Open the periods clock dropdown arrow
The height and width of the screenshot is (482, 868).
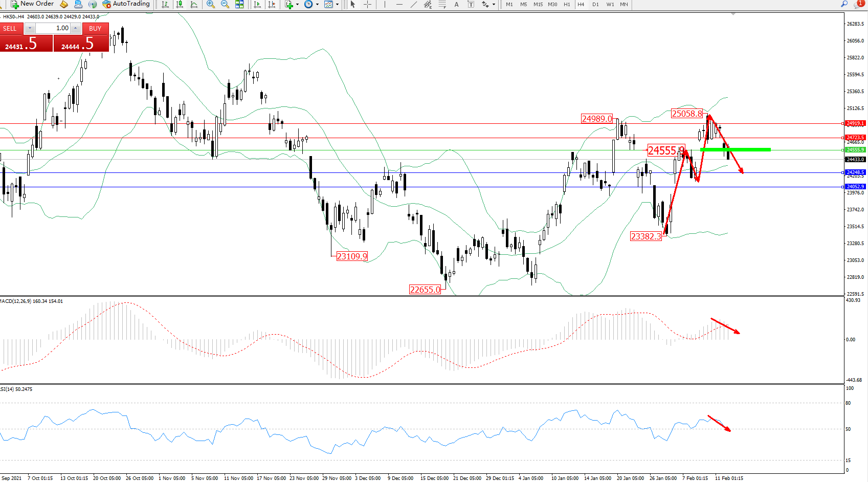[317, 4]
